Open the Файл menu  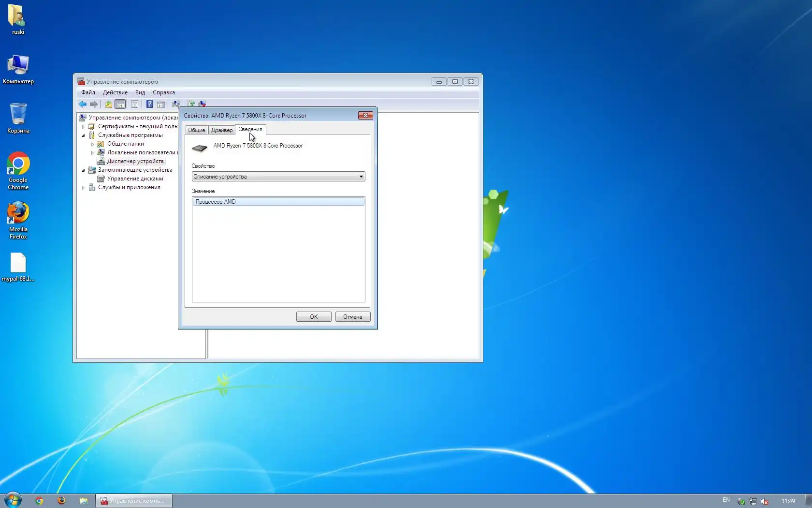[88, 92]
